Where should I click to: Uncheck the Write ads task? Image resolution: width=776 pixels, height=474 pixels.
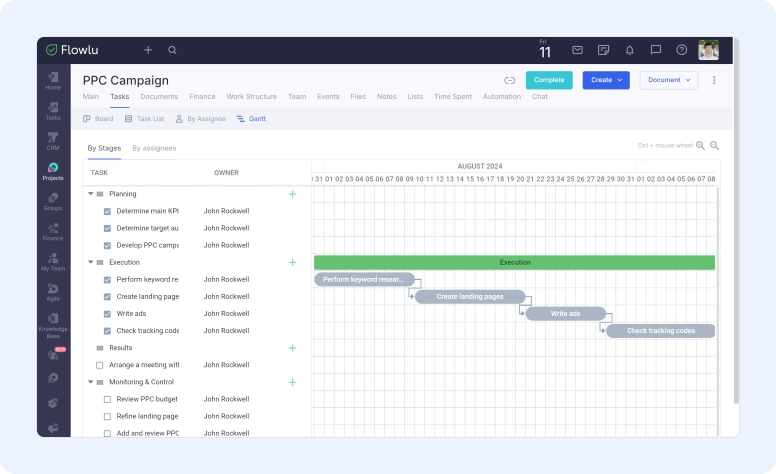click(107, 314)
